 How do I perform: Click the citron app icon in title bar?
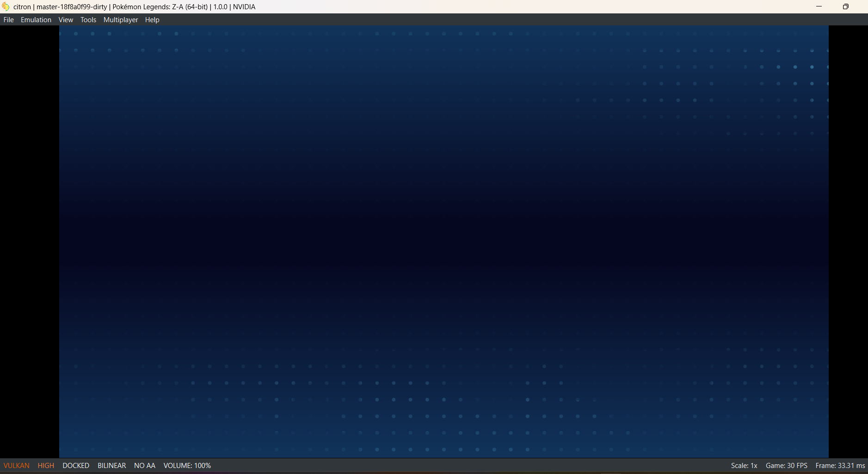pos(6,6)
